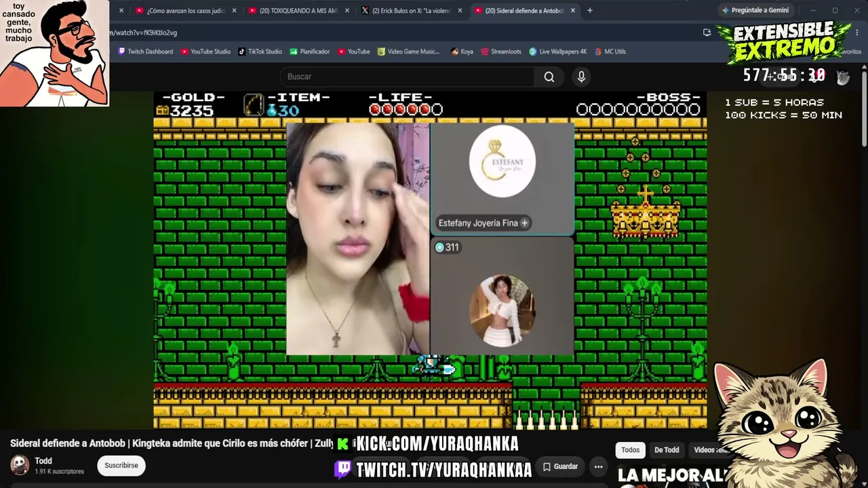Open more actions three-dot menu
The height and width of the screenshot is (488, 868).
(x=598, y=466)
